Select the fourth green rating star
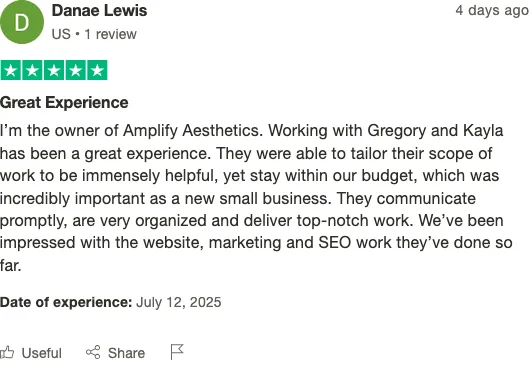The height and width of the screenshot is (368, 530). [76, 70]
